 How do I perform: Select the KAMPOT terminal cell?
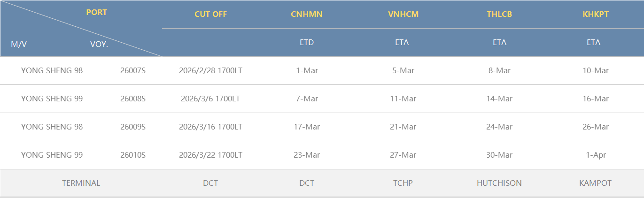(595, 183)
